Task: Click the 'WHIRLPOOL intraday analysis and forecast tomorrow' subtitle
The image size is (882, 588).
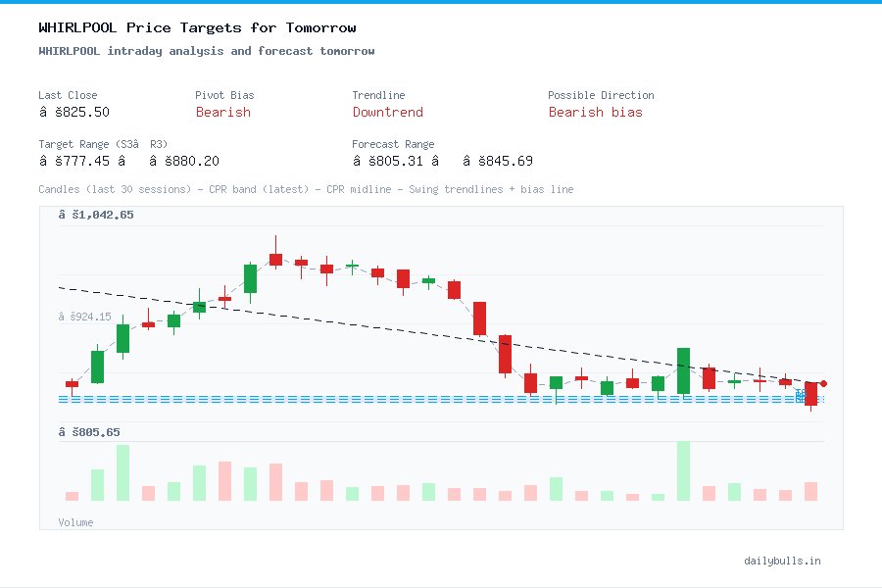Action: point(207,51)
